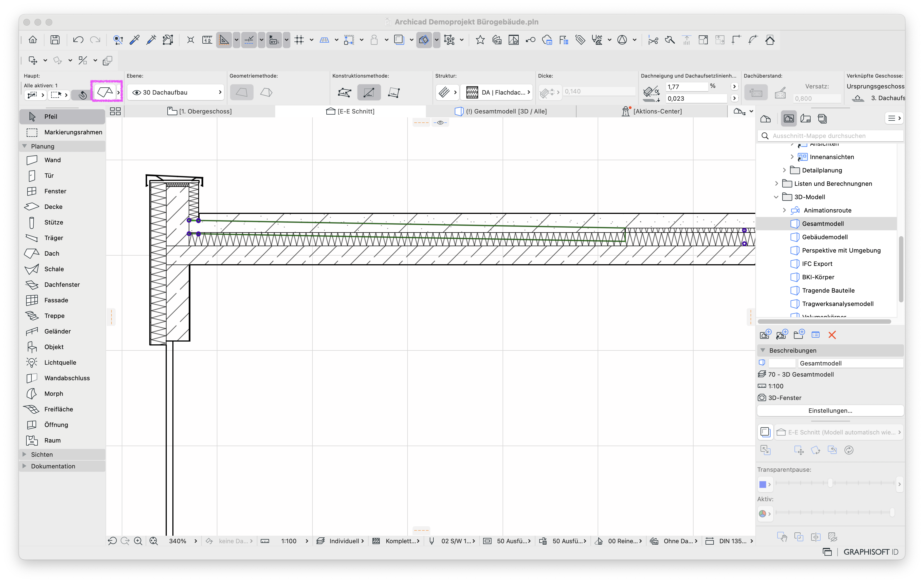Screen dimensions: 924x583
Task: Open the tab overview grid icon
Action: [x=115, y=111]
